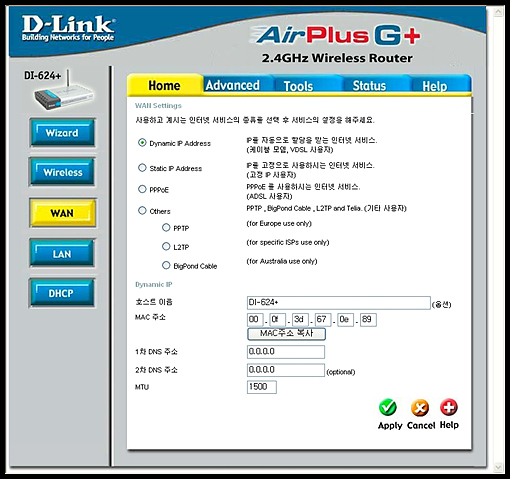510x479 pixels.
Task: Switch to the Advanced tab
Action: tap(233, 85)
